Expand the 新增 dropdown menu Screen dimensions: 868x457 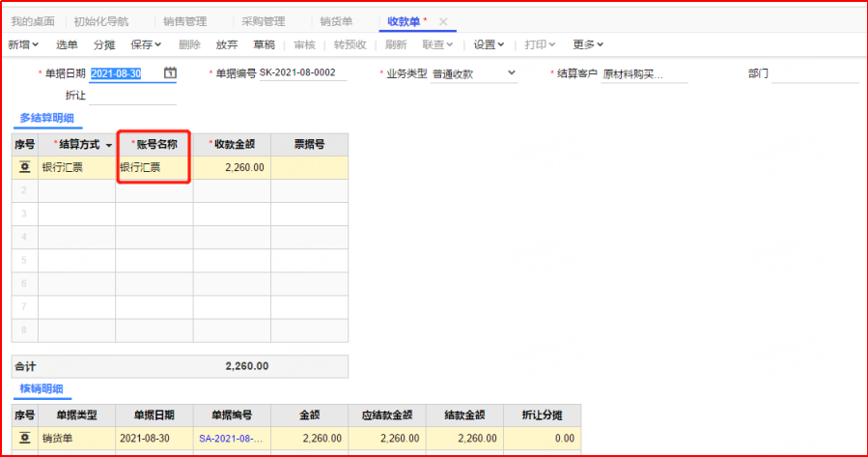(x=23, y=44)
